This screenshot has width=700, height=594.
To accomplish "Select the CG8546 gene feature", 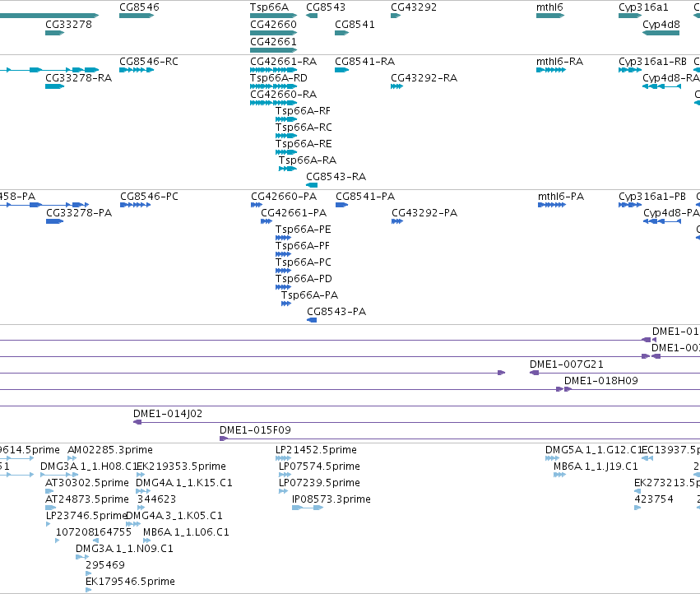I will click(137, 16).
